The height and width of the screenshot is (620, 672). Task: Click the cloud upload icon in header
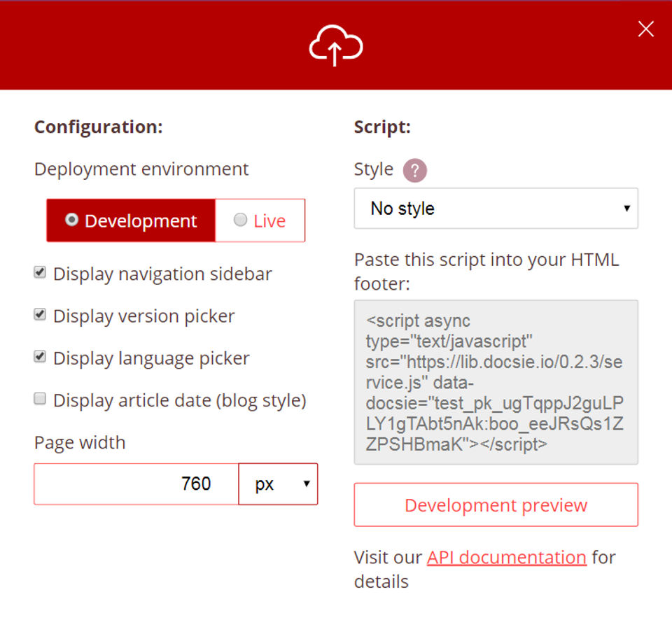(x=335, y=45)
